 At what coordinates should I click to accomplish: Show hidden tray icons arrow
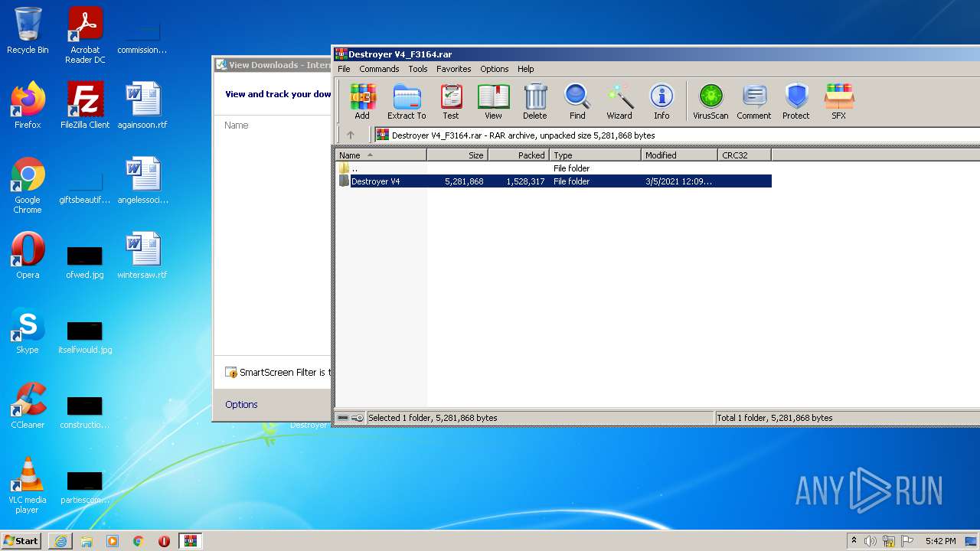click(x=854, y=540)
